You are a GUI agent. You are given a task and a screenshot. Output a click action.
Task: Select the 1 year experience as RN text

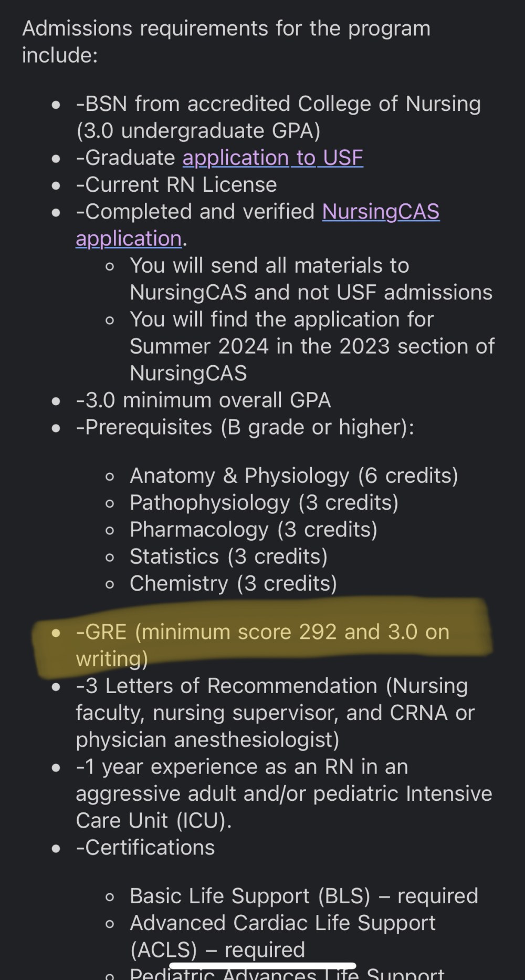tap(284, 793)
